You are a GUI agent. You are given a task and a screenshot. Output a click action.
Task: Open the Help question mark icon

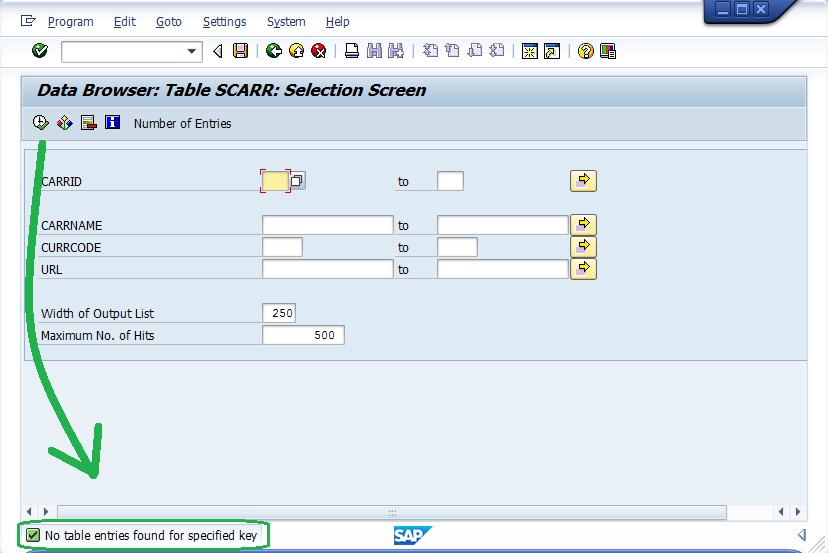tap(586, 51)
